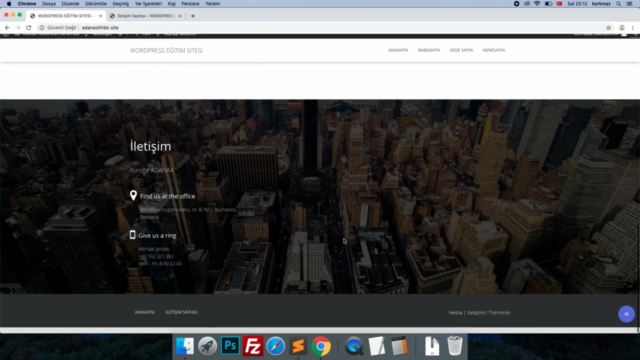
Task: Launch Photoshop from the Dock
Action: pyautogui.click(x=230, y=346)
